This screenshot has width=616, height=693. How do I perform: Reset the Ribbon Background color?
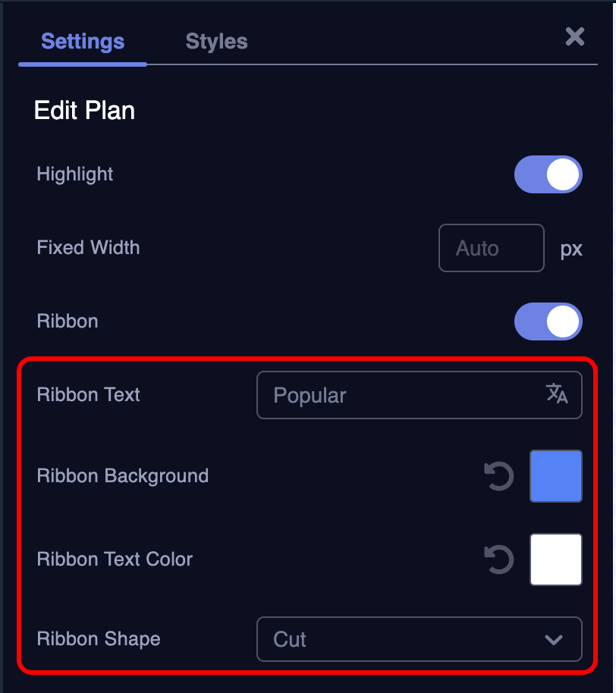(499, 477)
